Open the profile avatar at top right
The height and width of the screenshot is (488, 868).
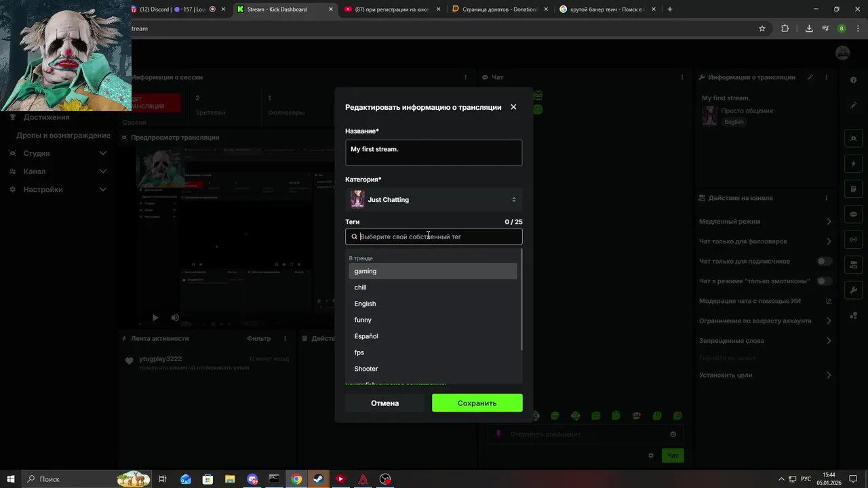(842, 53)
